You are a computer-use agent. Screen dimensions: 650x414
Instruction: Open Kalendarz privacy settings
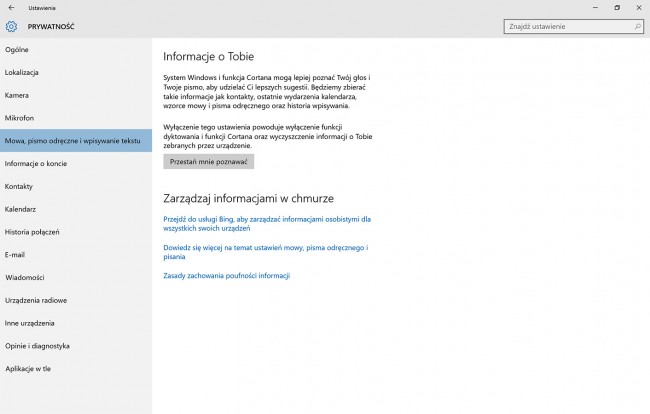(76, 209)
